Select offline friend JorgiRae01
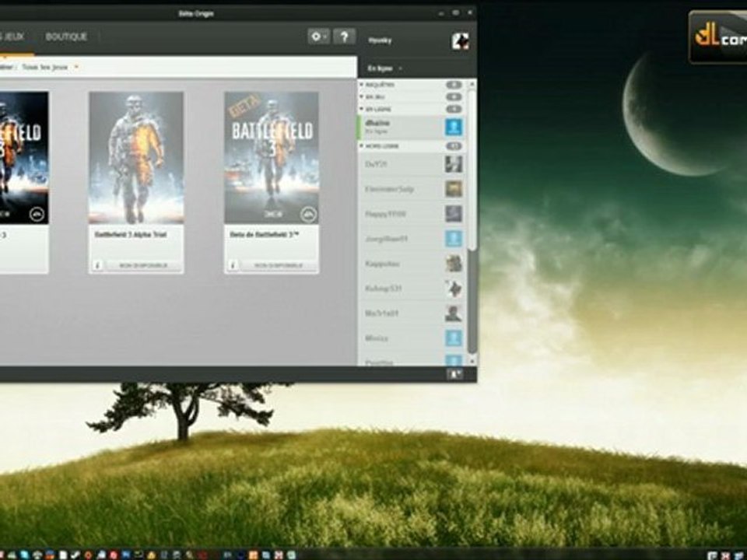 [x=412, y=239]
